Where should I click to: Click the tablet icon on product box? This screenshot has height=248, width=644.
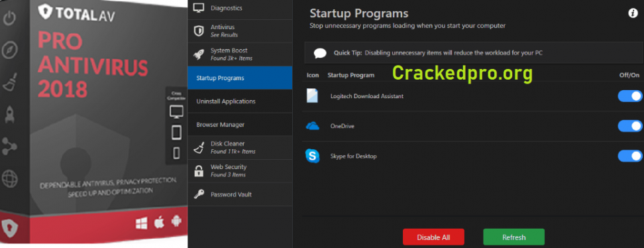click(x=177, y=132)
